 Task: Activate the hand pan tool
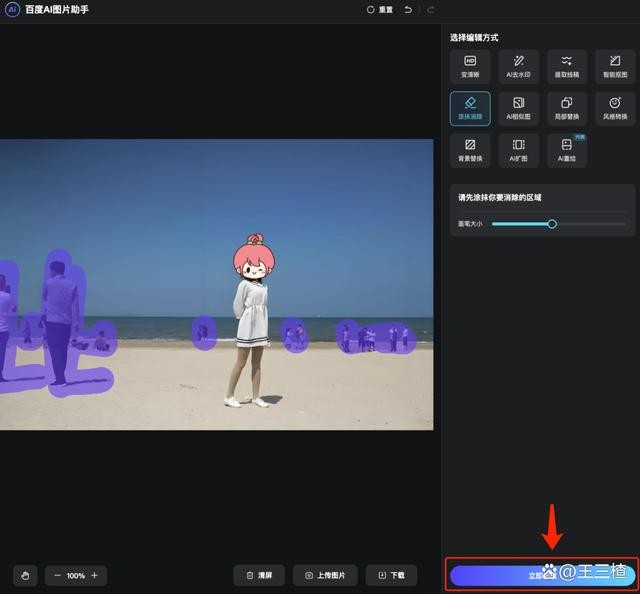pos(25,576)
